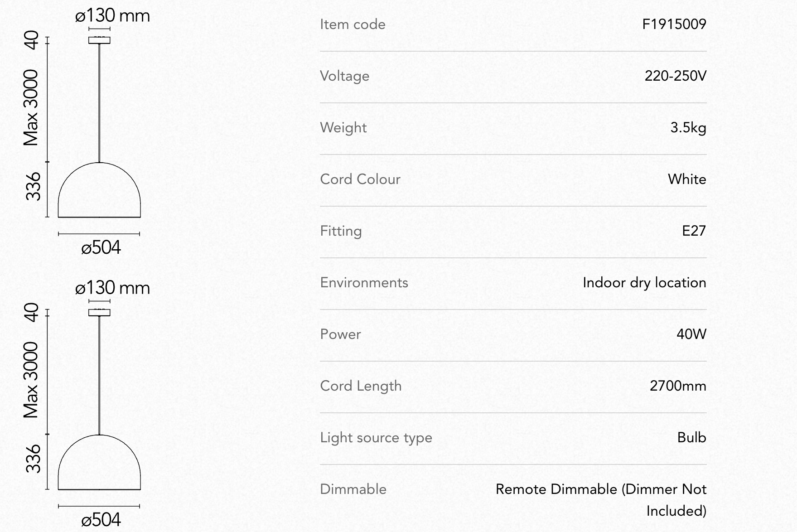The width and height of the screenshot is (797, 532).
Task: Click the bottom pendant lamp dimension drawing
Action: click(x=87, y=403)
